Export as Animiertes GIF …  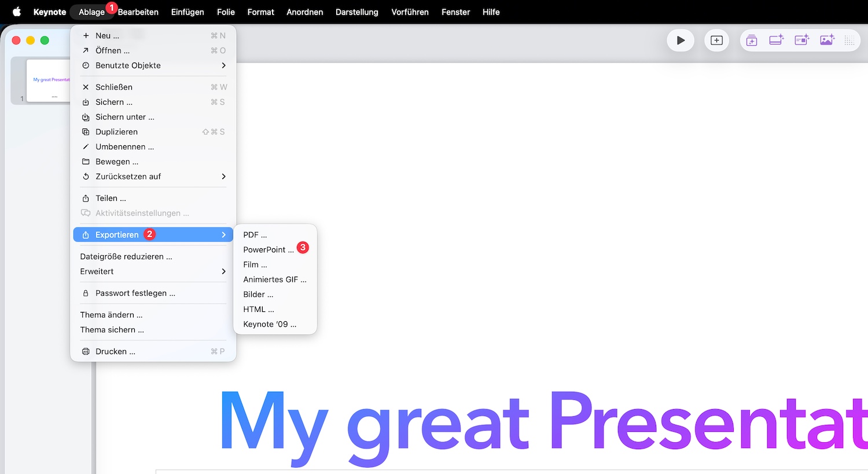(275, 280)
